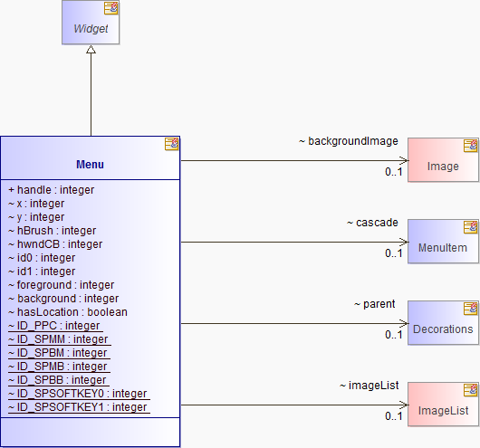
Task: Select the Decorations class box
Action: pyautogui.click(x=443, y=322)
